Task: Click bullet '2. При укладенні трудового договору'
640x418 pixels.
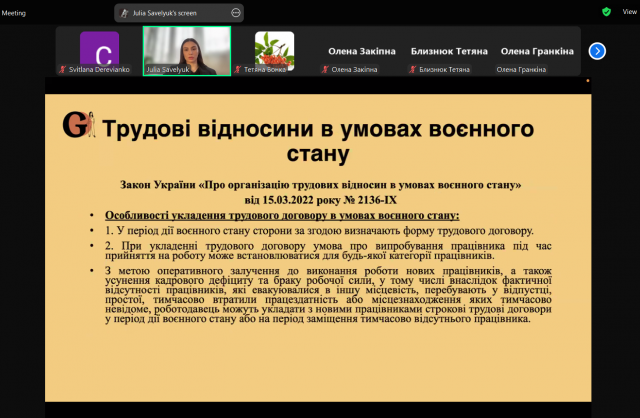Action: coord(328,251)
